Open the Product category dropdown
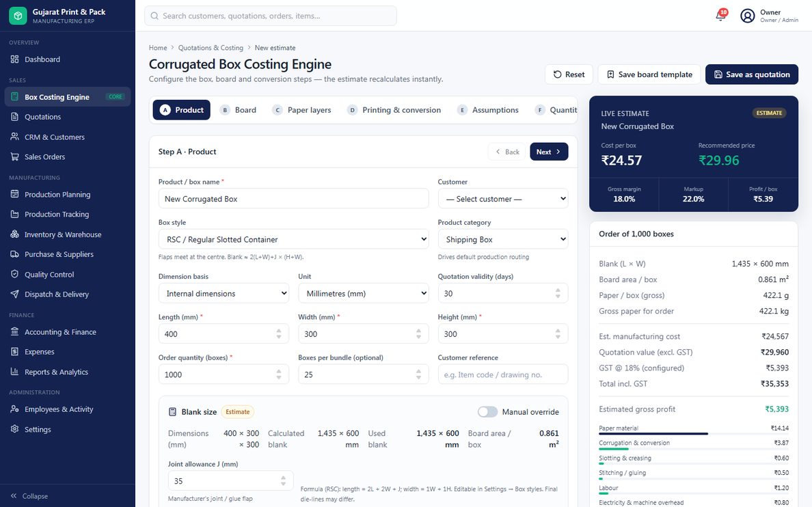Image resolution: width=812 pixels, height=507 pixels. 503,239
